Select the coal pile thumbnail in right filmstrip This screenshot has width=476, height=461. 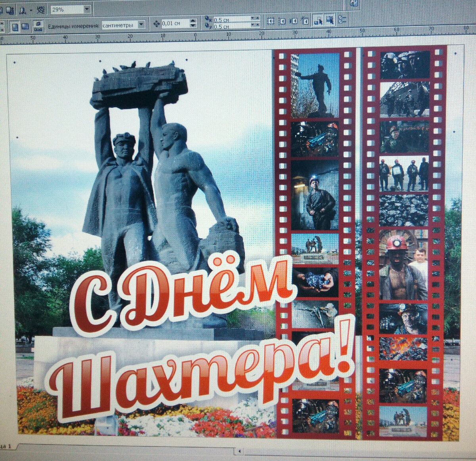[x=403, y=210]
